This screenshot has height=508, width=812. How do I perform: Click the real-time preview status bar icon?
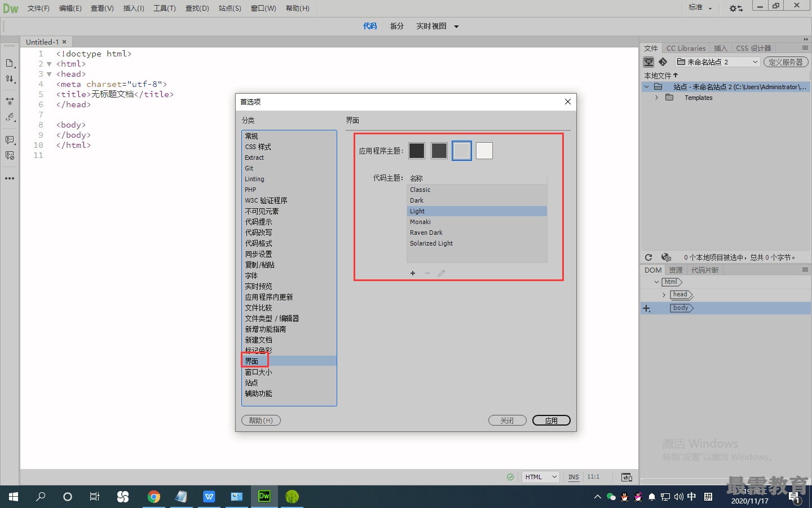tap(626, 477)
